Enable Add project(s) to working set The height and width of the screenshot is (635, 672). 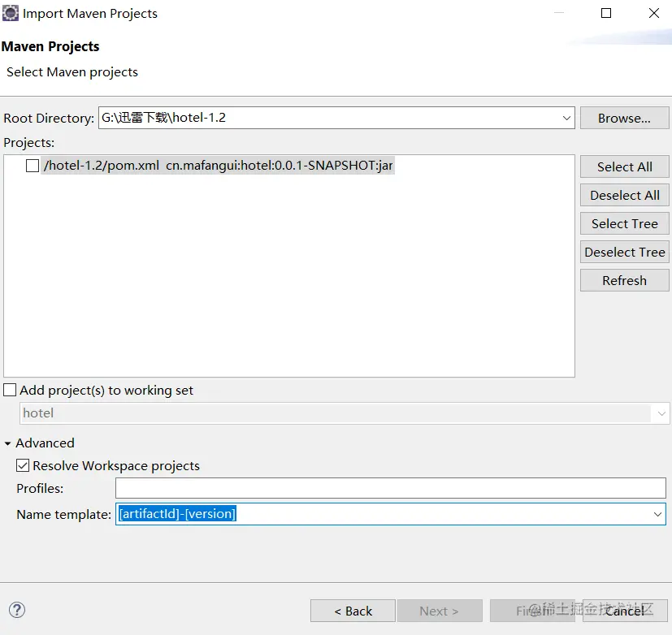[10, 390]
